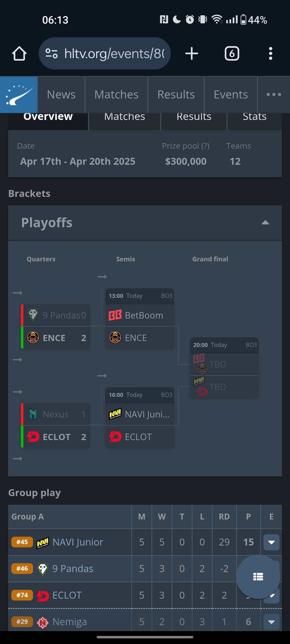Open the more options ellipsis in site navigation
The image size is (290, 644).
(x=274, y=95)
